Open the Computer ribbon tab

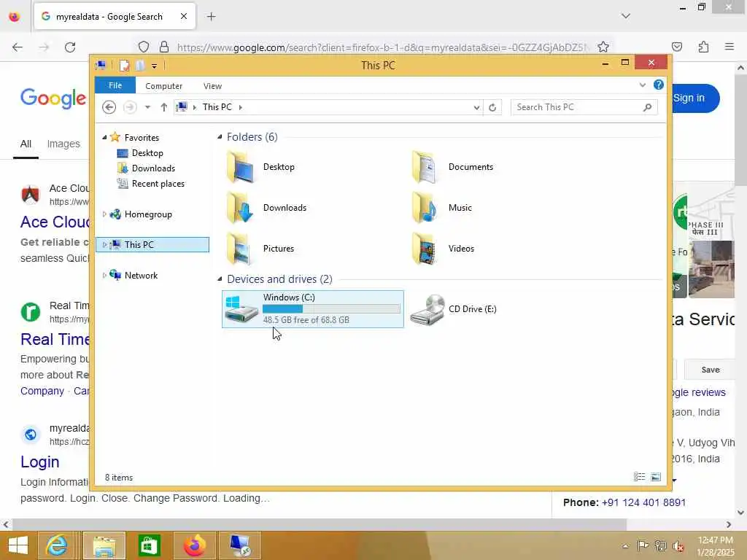[164, 86]
